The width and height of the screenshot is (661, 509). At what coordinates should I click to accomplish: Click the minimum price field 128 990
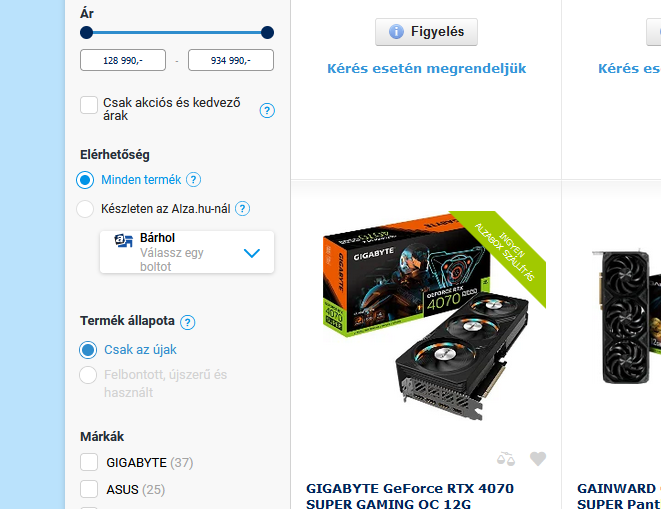pyautogui.click(x=123, y=60)
